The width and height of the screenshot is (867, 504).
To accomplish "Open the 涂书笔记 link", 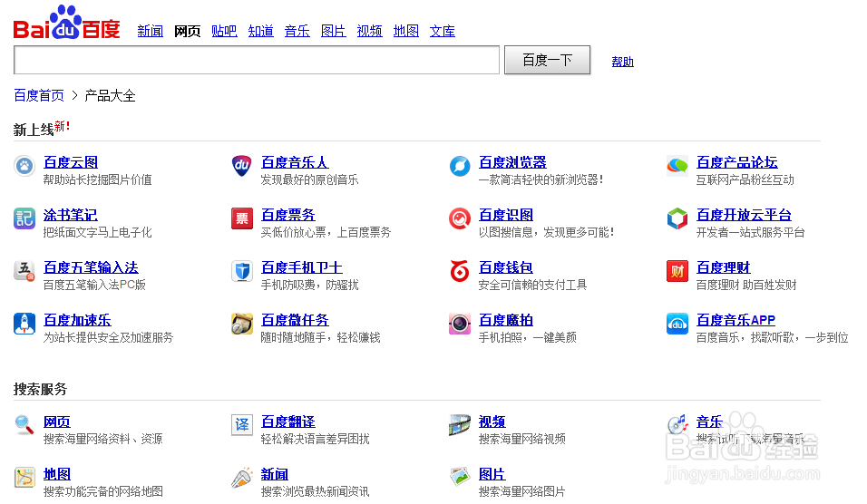I will [x=70, y=215].
